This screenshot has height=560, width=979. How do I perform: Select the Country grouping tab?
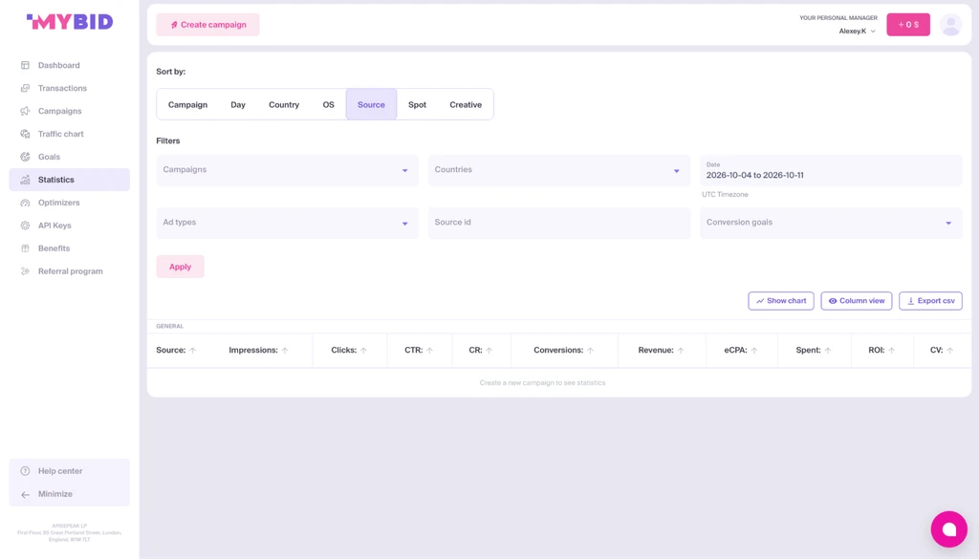(x=284, y=105)
